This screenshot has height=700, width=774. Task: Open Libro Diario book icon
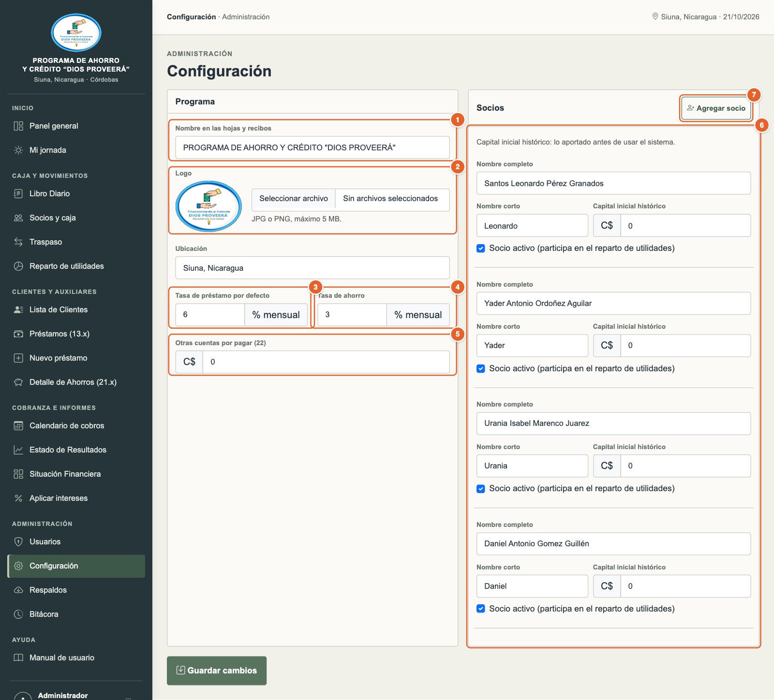coord(18,194)
